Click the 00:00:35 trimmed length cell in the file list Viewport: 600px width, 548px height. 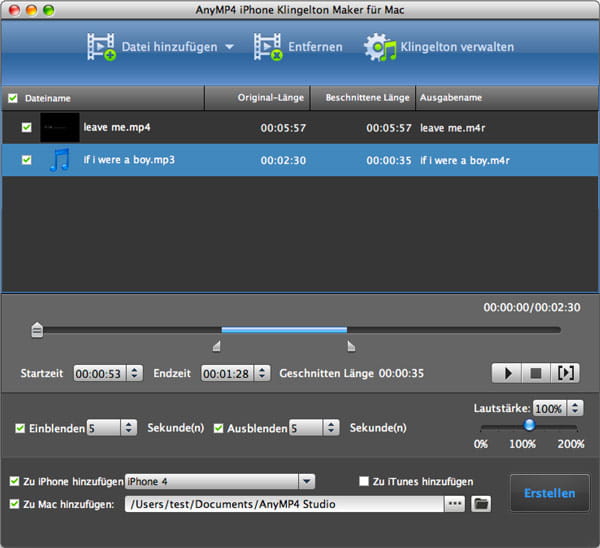pos(389,160)
